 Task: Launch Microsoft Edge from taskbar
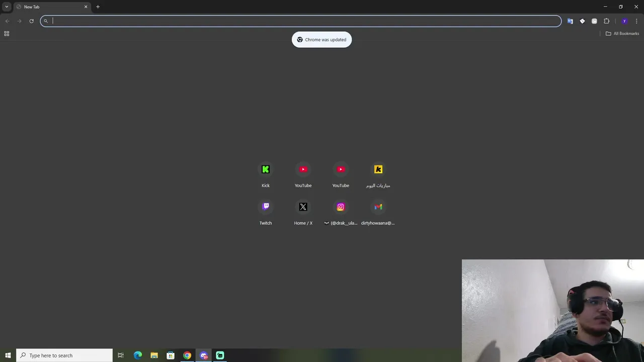pos(137,355)
